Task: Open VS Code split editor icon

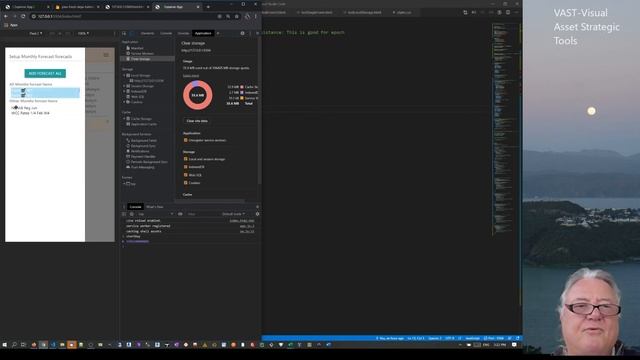Action: coord(508,13)
